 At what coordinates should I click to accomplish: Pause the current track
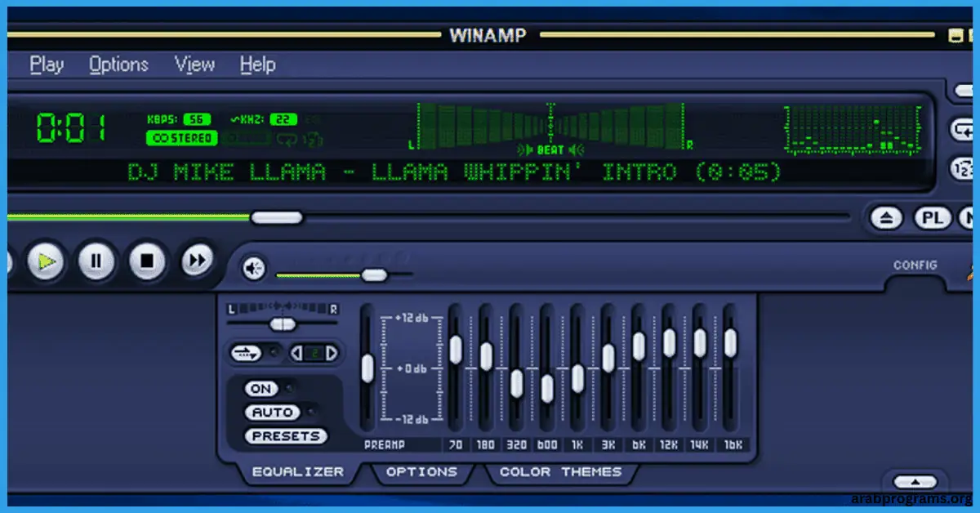point(96,262)
